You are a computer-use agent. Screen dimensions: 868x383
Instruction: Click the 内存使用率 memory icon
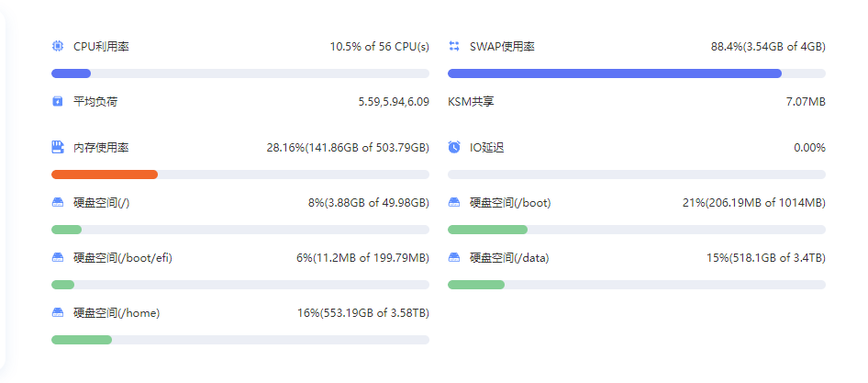click(x=58, y=147)
